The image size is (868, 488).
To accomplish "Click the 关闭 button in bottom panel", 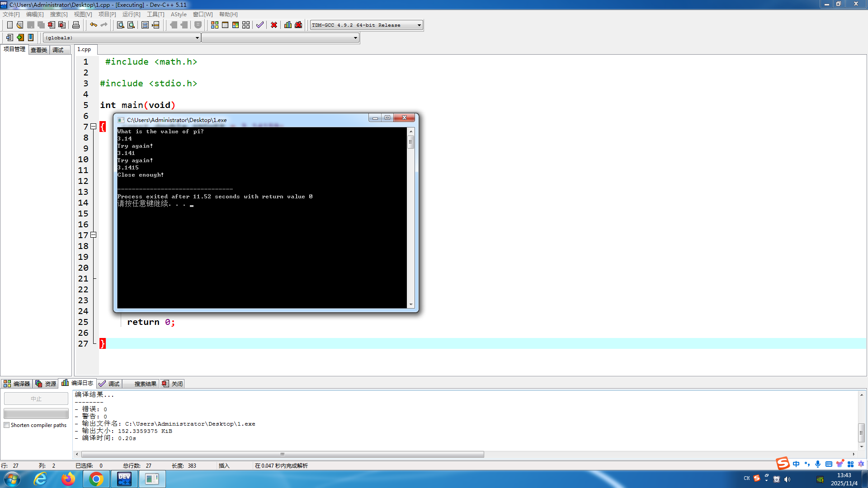I will click(173, 384).
